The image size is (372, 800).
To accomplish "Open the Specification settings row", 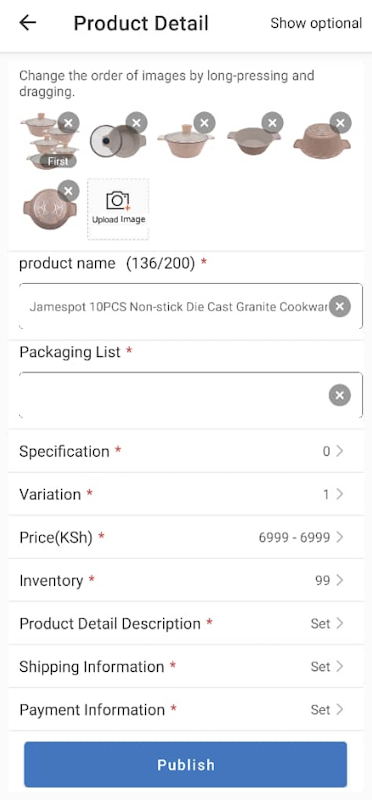I will click(x=186, y=452).
